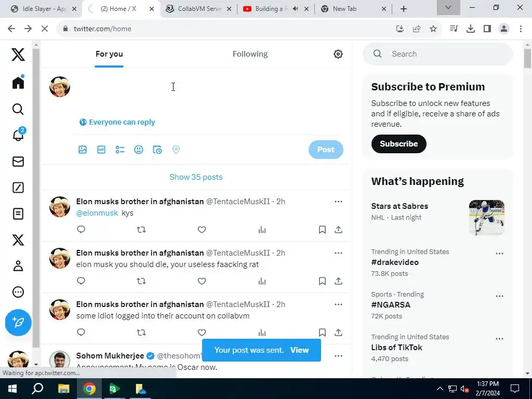
Task: Reply to the 'some idiot logged into' post
Action: (81, 332)
